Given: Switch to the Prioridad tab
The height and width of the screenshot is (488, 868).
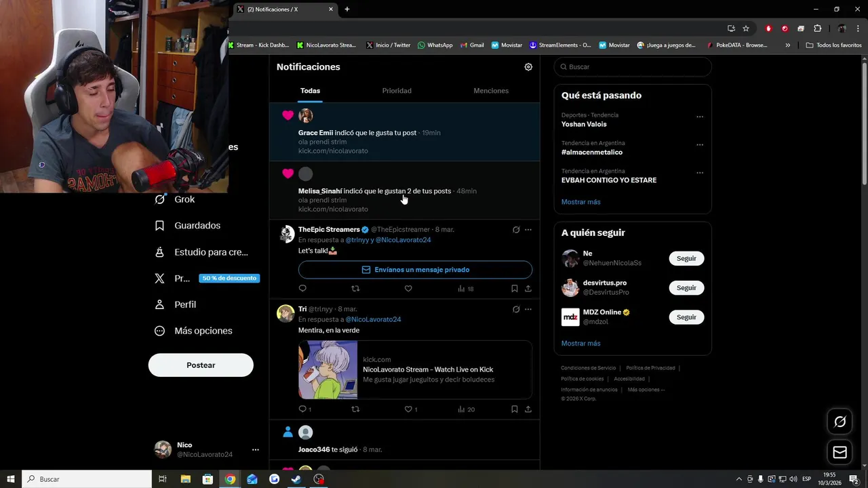Looking at the screenshot, I should click(397, 91).
